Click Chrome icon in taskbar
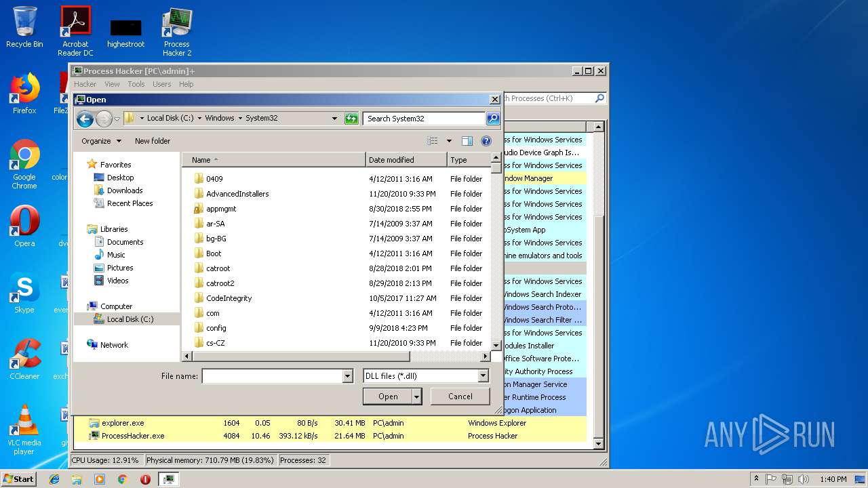 coord(123,479)
